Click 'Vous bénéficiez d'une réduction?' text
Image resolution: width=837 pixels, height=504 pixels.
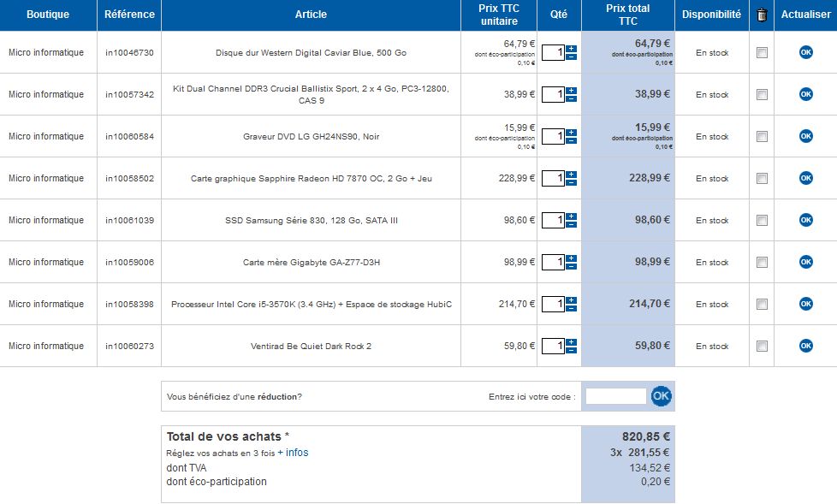[234, 397]
